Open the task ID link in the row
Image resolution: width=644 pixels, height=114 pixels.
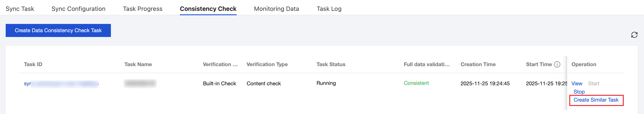point(27,84)
